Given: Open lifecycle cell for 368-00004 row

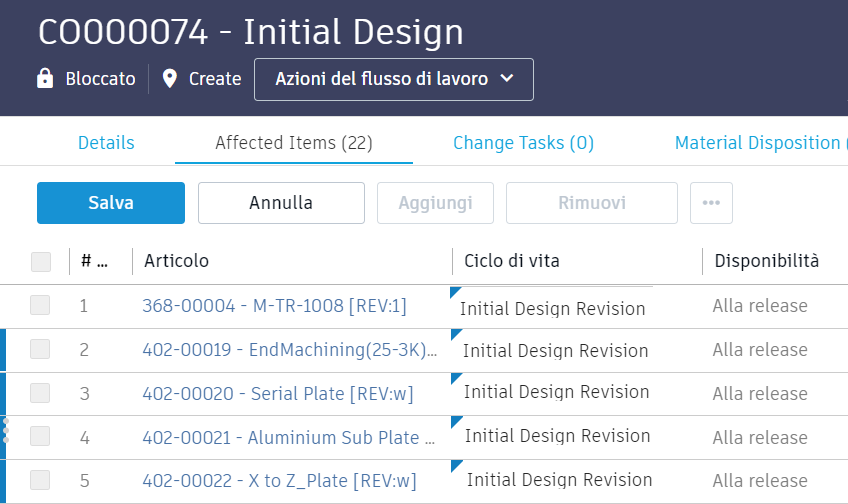Looking at the screenshot, I should [x=553, y=308].
